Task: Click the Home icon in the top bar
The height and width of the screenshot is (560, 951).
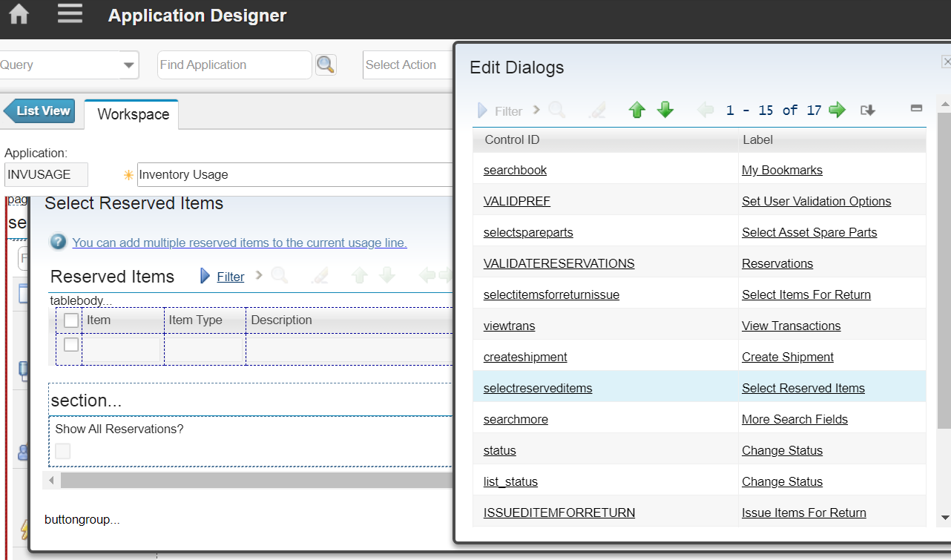Action: [18, 13]
